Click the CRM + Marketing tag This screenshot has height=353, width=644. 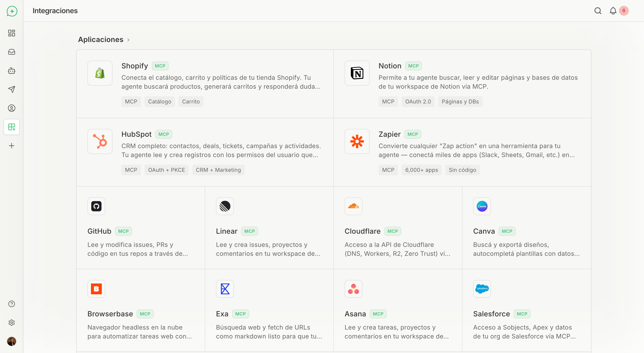point(218,170)
